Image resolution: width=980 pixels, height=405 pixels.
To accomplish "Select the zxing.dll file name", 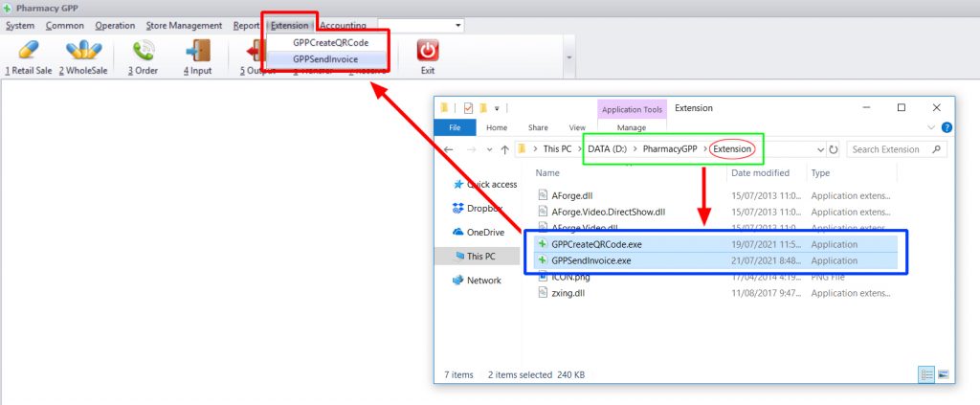I will (x=568, y=293).
